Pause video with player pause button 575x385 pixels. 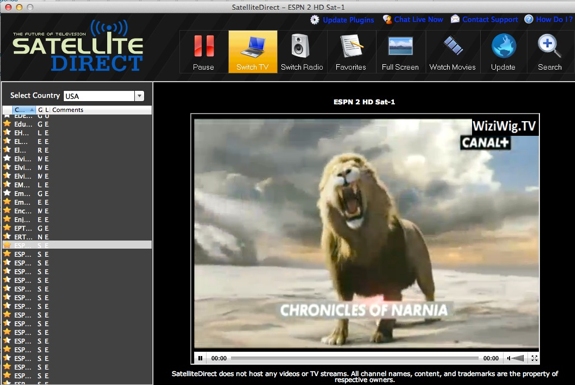200,358
